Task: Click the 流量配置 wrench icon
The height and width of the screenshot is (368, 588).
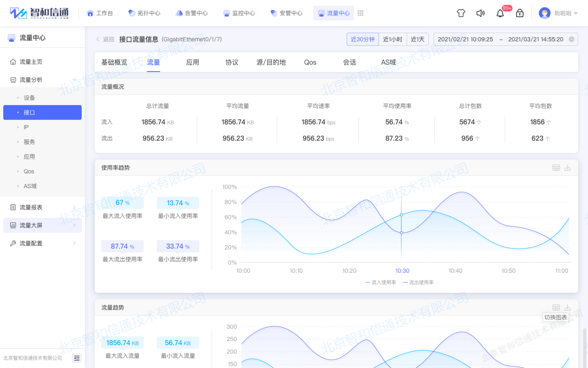Action: (13, 243)
